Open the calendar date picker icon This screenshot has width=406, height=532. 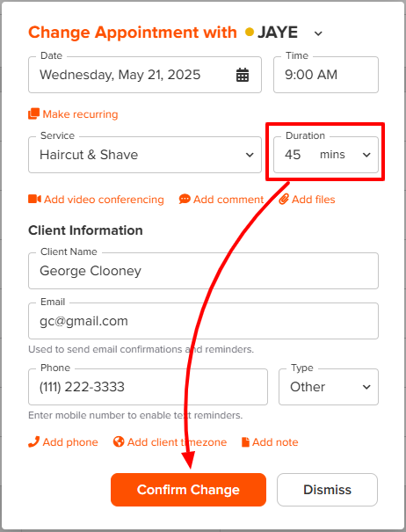point(243,75)
